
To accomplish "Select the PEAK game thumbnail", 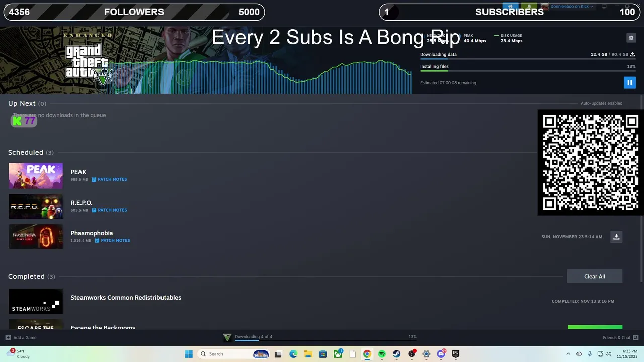I will point(36,175).
